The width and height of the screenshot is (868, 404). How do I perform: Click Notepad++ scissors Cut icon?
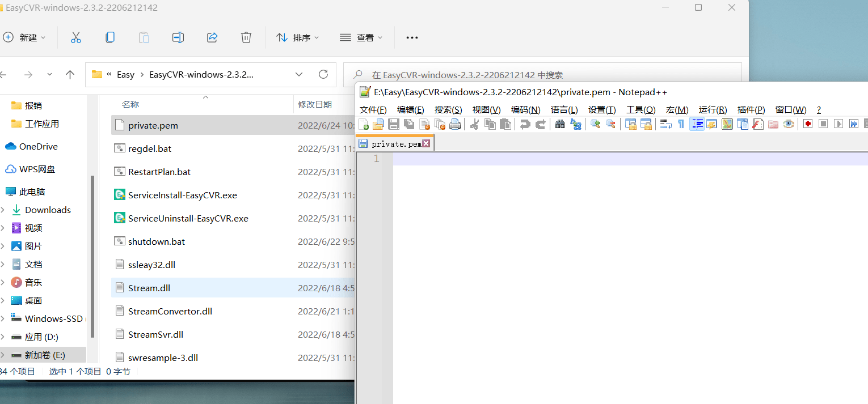pyautogui.click(x=475, y=124)
